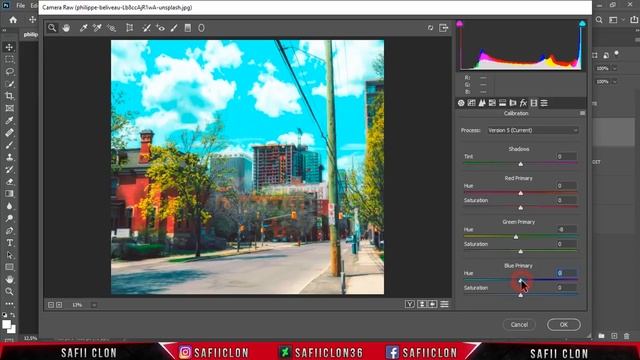The width and height of the screenshot is (640, 360).
Task: Open the Calibration panel icon
Action: (x=534, y=103)
